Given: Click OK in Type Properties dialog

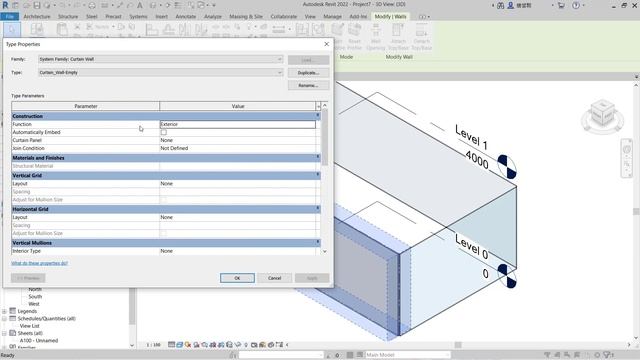Looking at the screenshot, I should pos(237,278).
